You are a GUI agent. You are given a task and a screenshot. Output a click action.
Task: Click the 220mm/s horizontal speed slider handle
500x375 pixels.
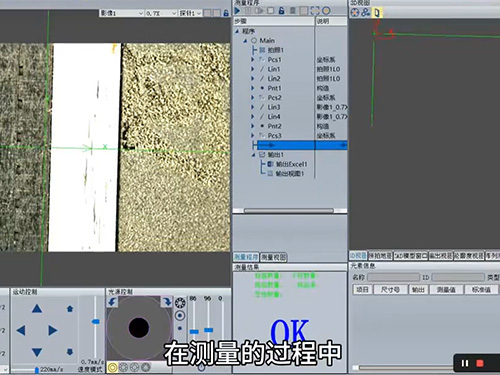click(37, 370)
